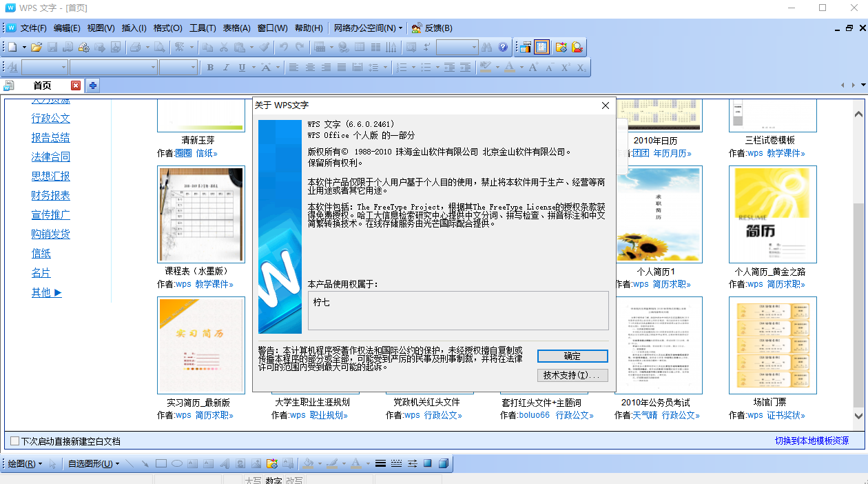The width and height of the screenshot is (868, 484).
Task: Open the New document dropdown arrow
Action: coord(24,47)
